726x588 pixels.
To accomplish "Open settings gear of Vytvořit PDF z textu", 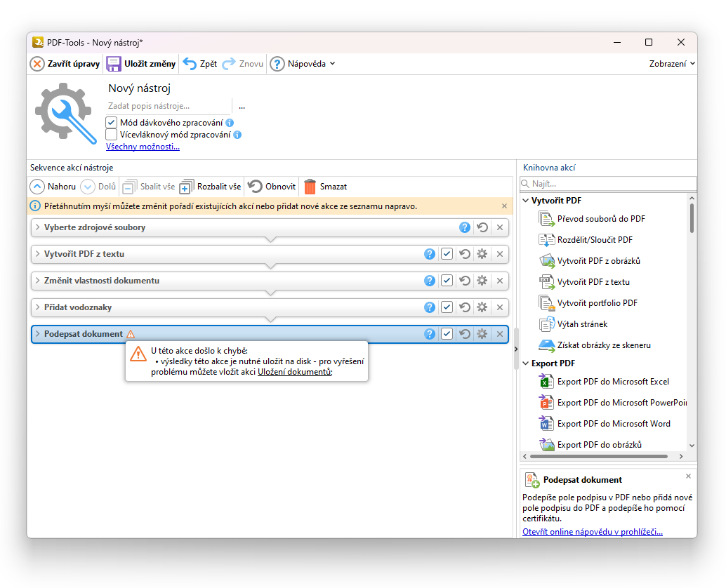I will [482, 254].
